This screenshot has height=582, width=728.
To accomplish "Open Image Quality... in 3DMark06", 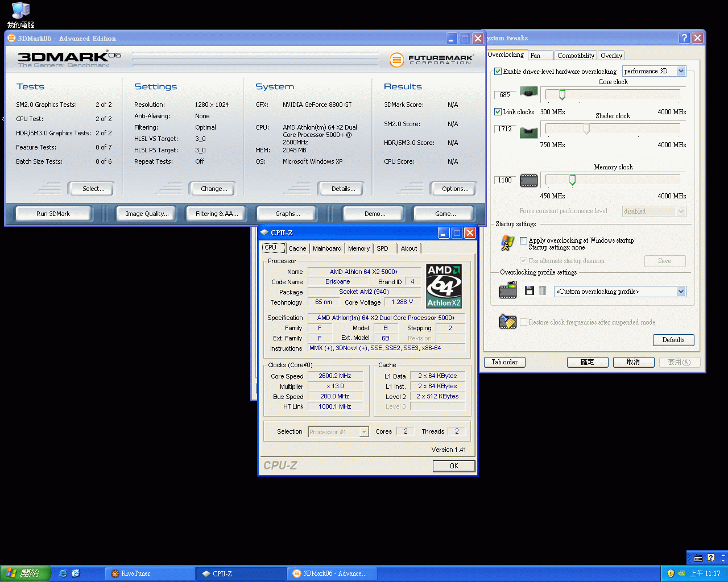I will click(x=147, y=214).
